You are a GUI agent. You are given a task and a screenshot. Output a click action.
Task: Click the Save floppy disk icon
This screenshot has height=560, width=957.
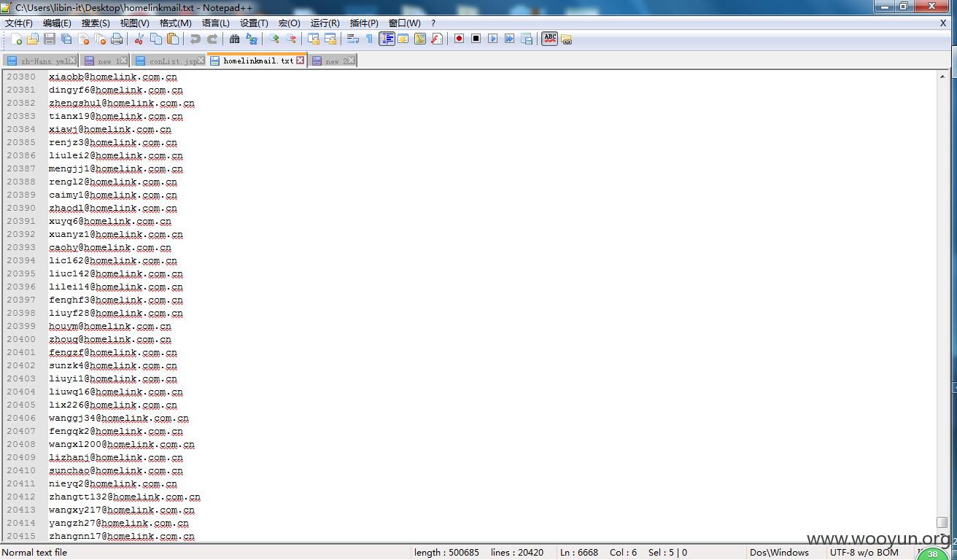50,39
